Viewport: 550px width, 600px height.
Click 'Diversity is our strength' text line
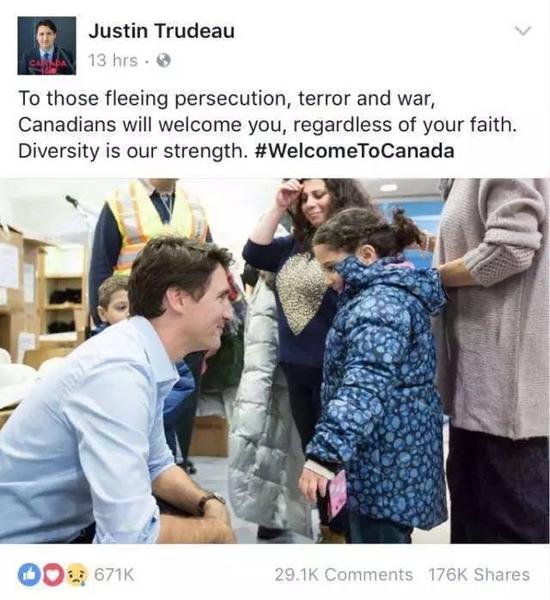pyautogui.click(x=131, y=151)
